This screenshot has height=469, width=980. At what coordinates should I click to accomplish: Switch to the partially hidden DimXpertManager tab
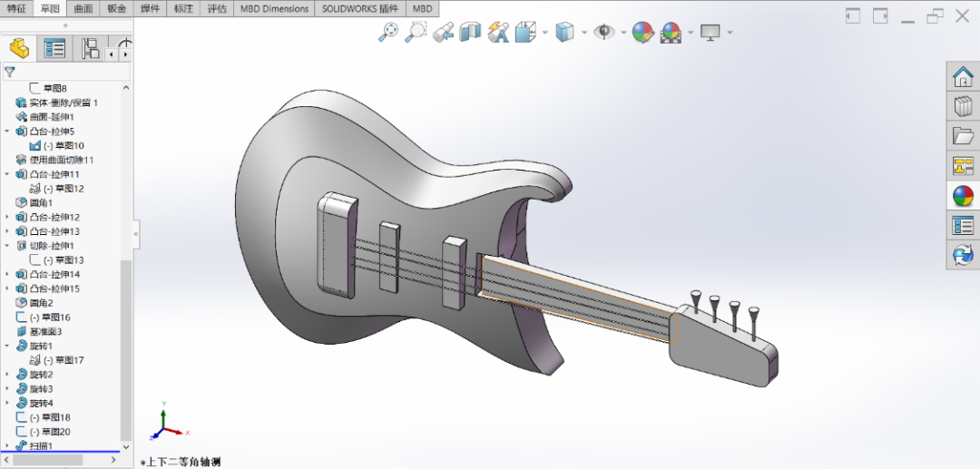123,44
